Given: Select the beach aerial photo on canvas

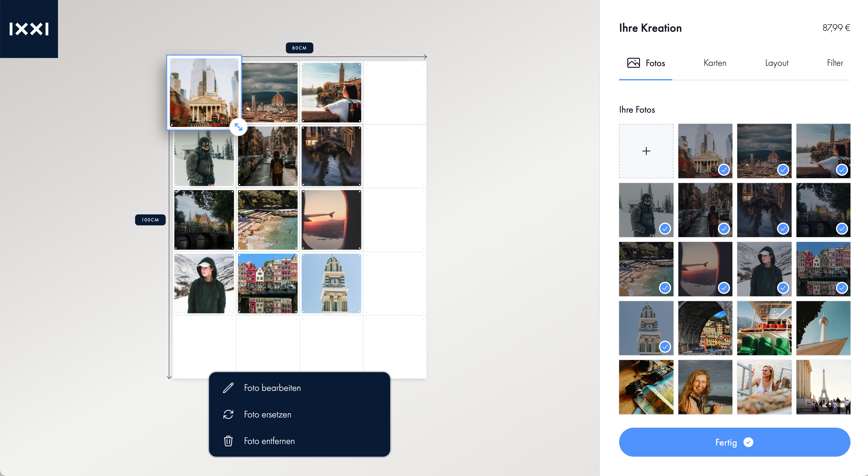Looking at the screenshot, I should 268,220.
